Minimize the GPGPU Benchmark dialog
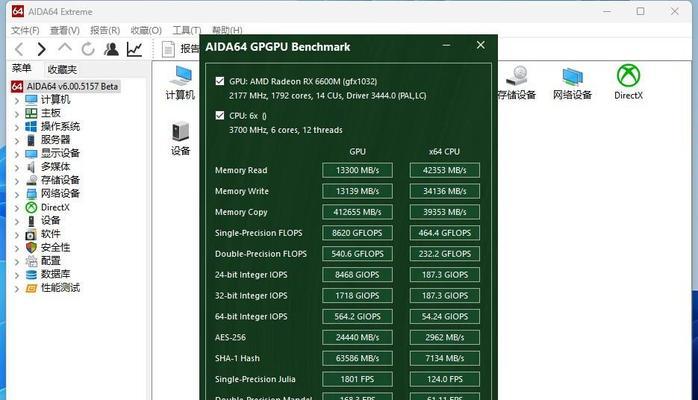 pyautogui.click(x=446, y=45)
